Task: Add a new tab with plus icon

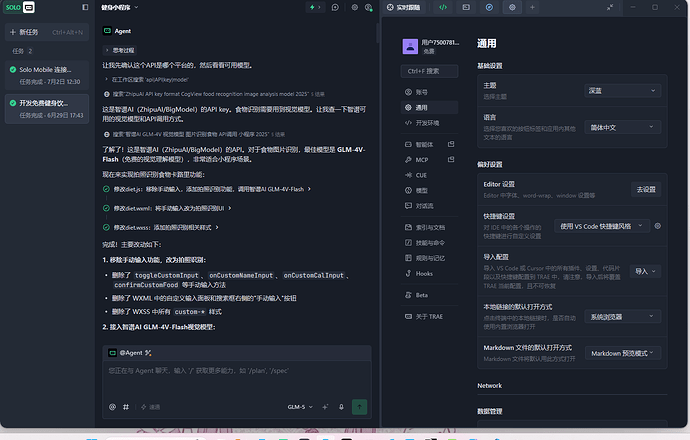Action: (532, 7)
